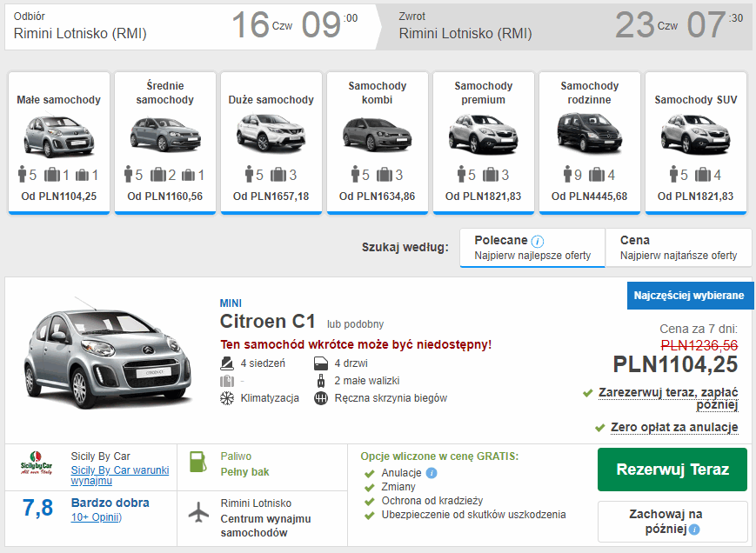Click the info icon beside Anulacje
The height and width of the screenshot is (553, 756).
point(432,473)
